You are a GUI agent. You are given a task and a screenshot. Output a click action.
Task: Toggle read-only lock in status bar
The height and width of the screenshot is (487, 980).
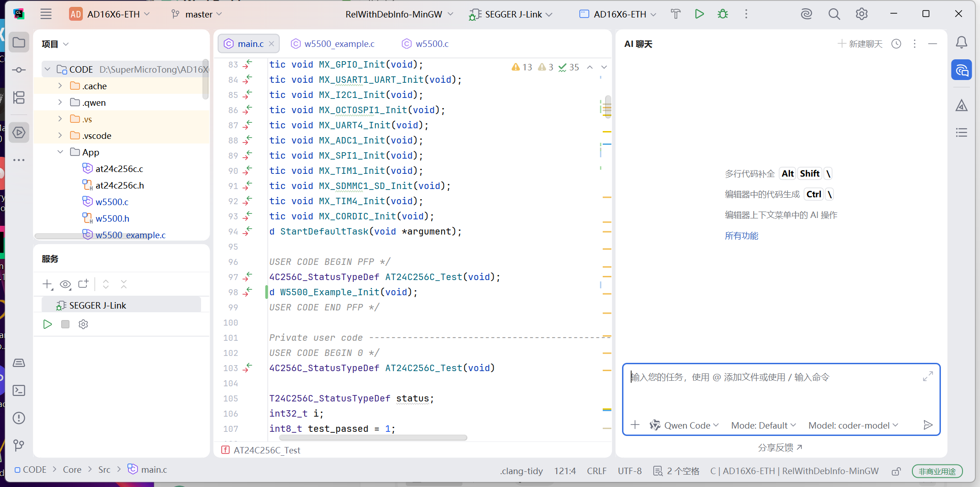[896, 471]
